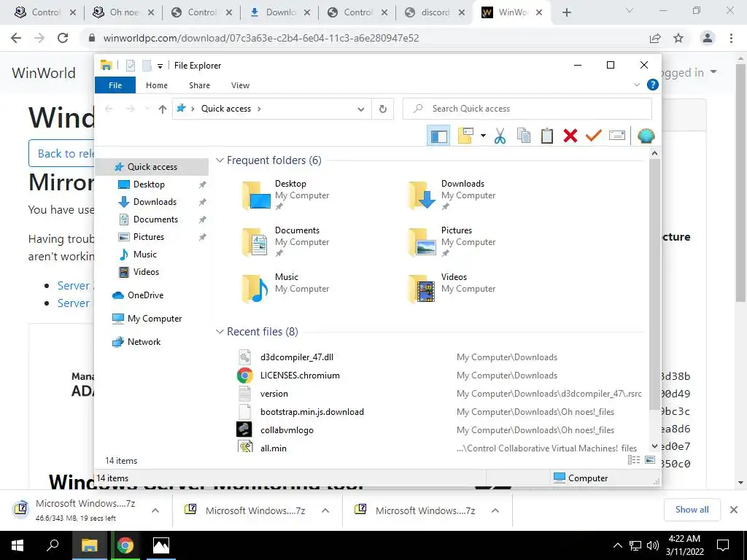The image size is (747, 560).
Task: Click the Rename toolbar icon
Action: click(617, 136)
